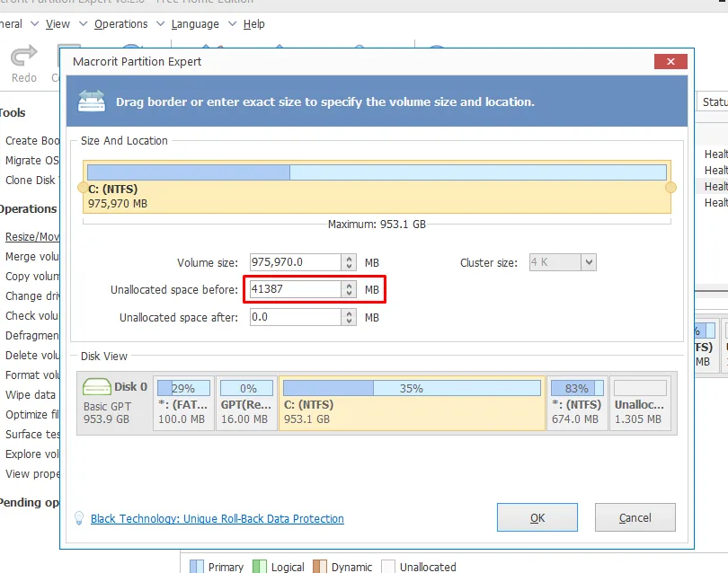Open the Cluster size dropdown
The width and height of the screenshot is (728, 573).
589,261
